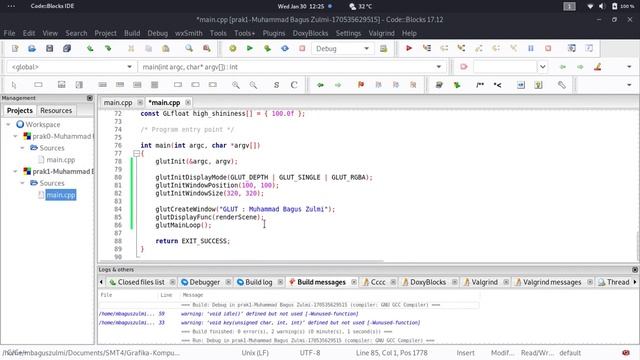The width and height of the screenshot is (640, 360).
Task: Click the Stop debugger icon
Action: click(548, 49)
